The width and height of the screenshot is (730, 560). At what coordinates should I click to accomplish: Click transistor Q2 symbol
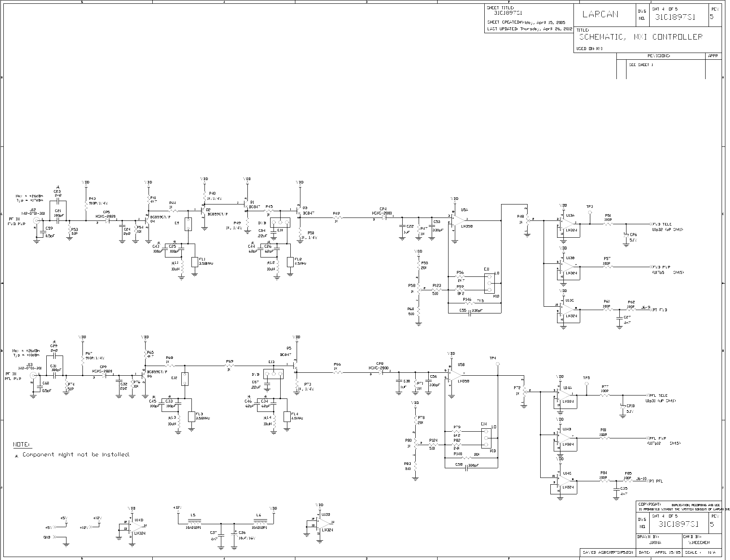202,210
